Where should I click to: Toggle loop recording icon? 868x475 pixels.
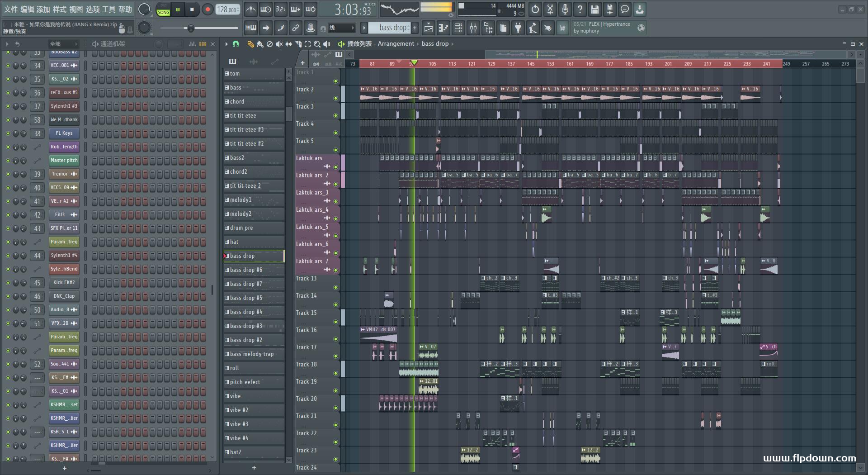tap(311, 9)
